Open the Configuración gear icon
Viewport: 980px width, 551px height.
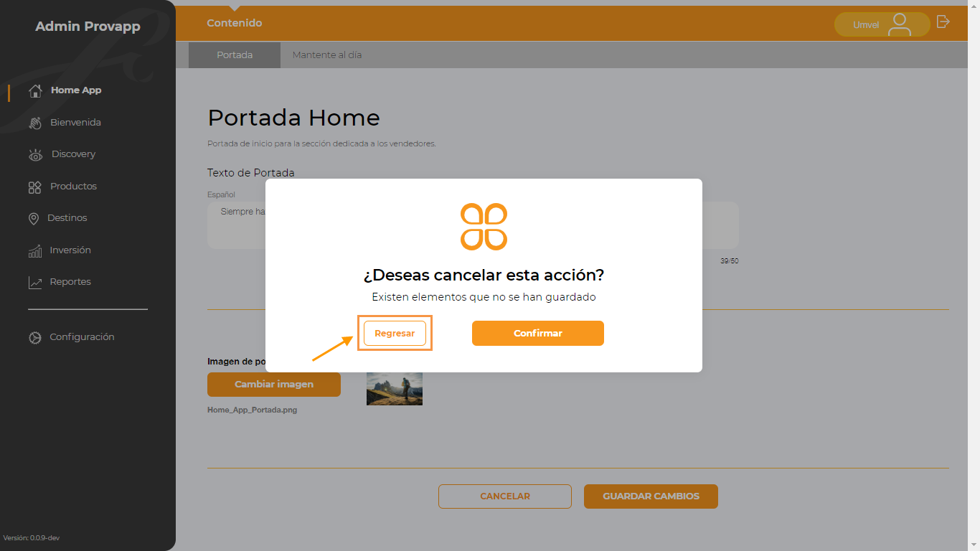[34, 337]
